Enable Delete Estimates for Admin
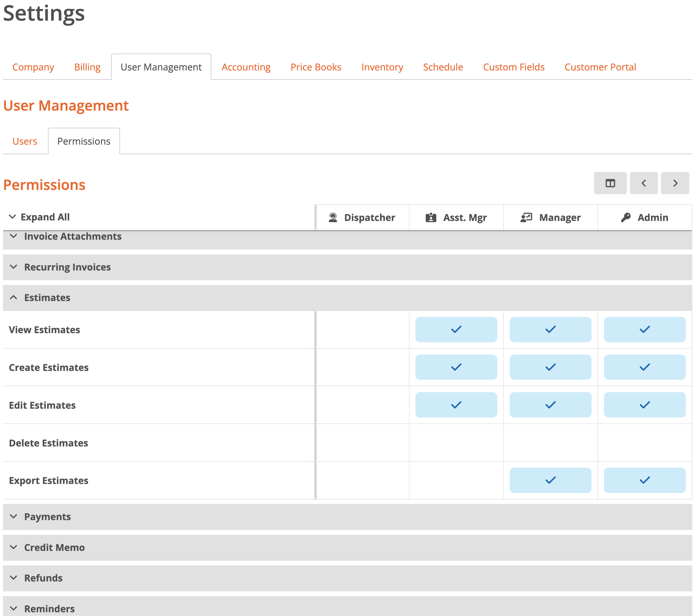 click(x=645, y=443)
